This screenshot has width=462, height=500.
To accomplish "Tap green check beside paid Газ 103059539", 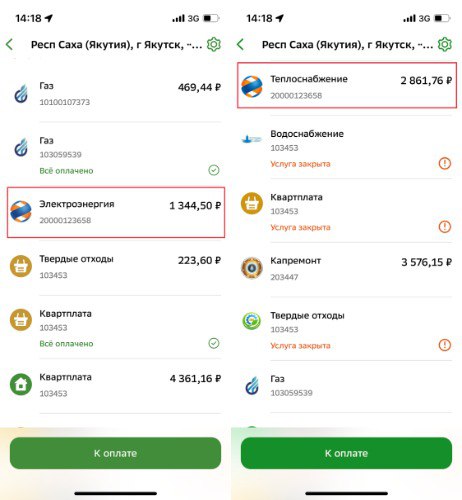I will pos(214,170).
